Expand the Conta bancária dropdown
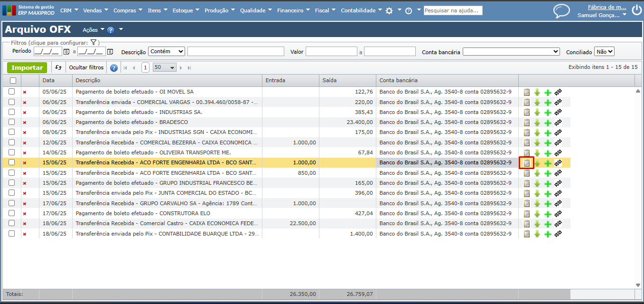 click(511, 52)
